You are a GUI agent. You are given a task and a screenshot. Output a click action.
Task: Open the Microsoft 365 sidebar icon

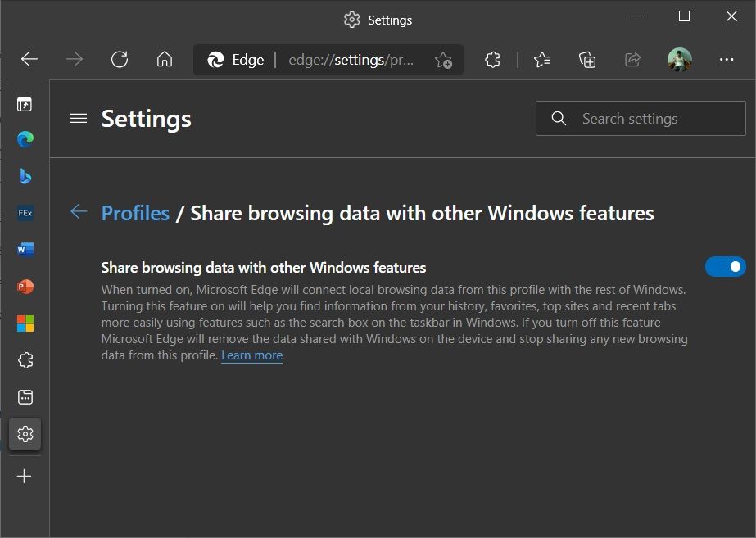[25, 323]
